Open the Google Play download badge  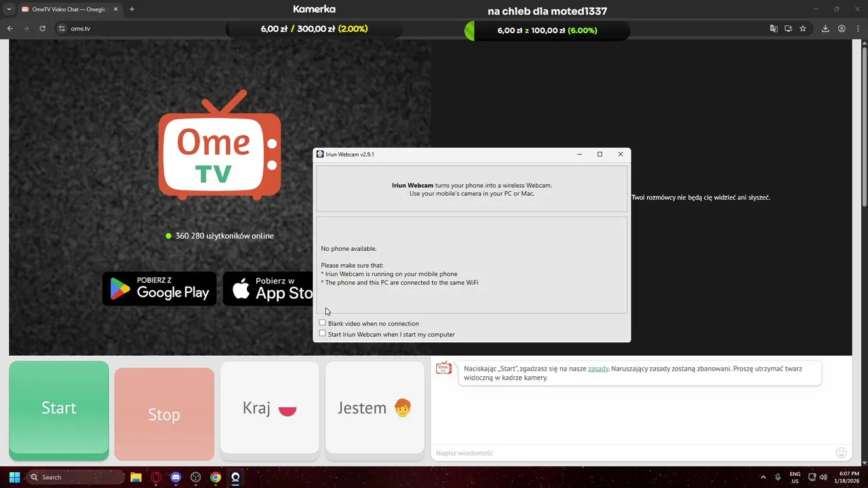click(159, 289)
